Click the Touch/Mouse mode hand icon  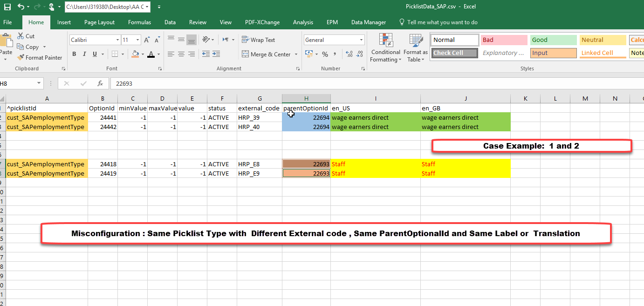coord(51,7)
